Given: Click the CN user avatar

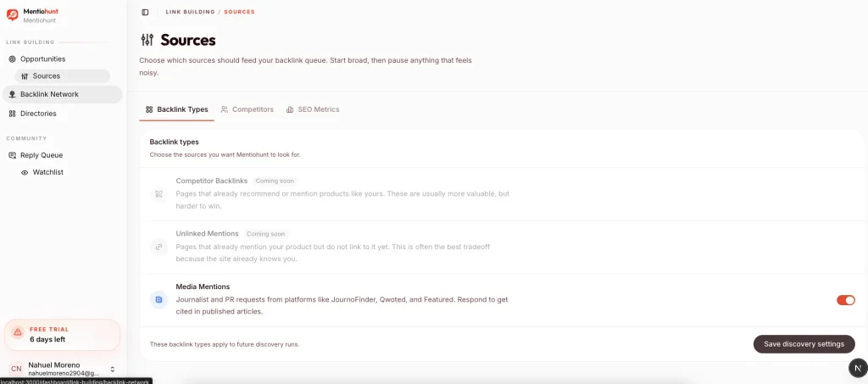Looking at the screenshot, I should [x=16, y=369].
